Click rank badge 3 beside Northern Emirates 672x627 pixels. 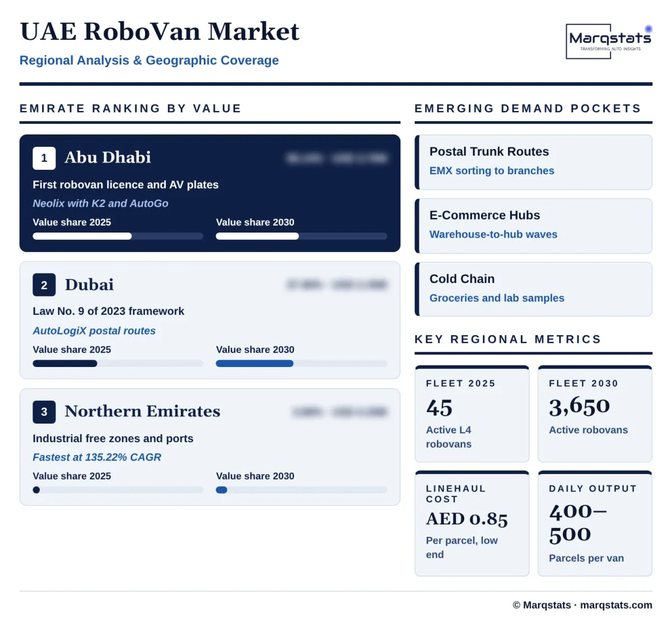tap(44, 412)
